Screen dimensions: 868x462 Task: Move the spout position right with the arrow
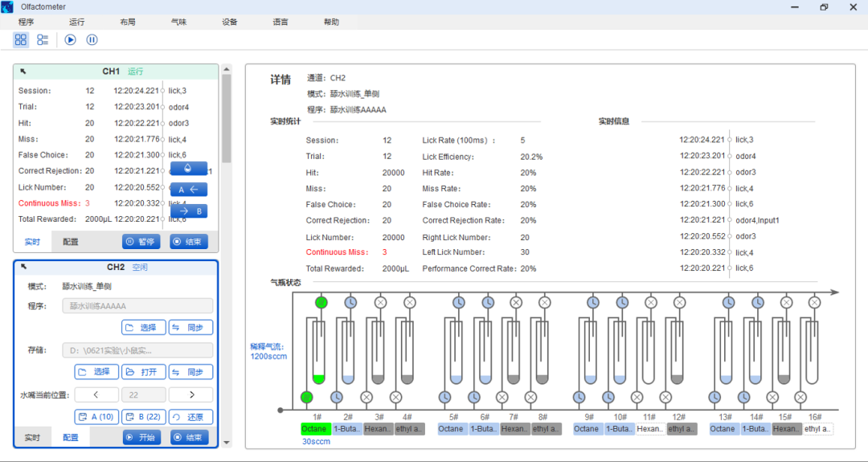point(191,395)
